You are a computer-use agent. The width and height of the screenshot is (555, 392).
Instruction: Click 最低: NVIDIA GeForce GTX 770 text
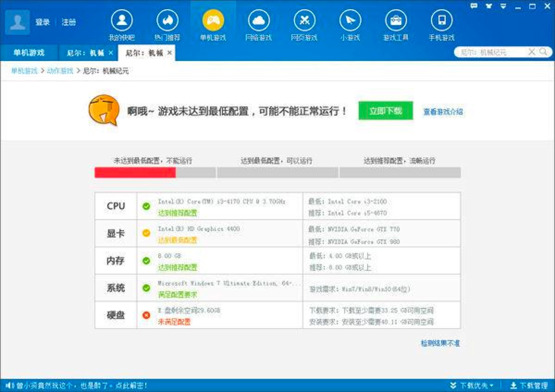[354, 229]
